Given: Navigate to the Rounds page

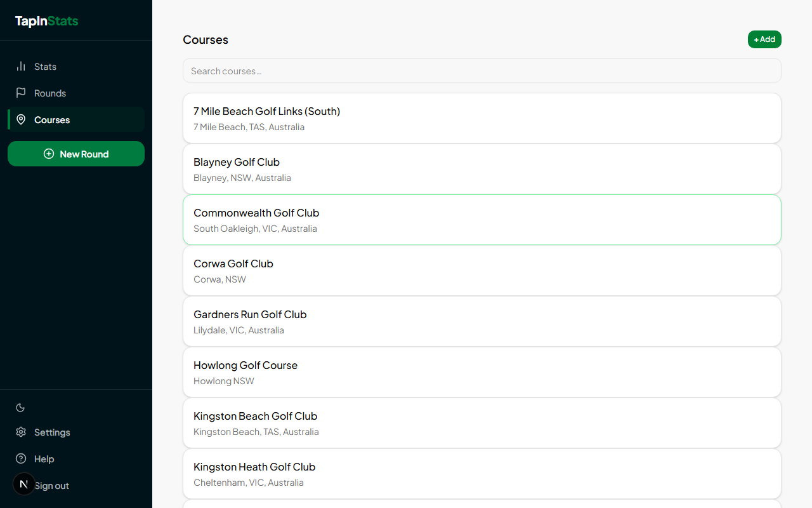Looking at the screenshot, I should 49,93.
